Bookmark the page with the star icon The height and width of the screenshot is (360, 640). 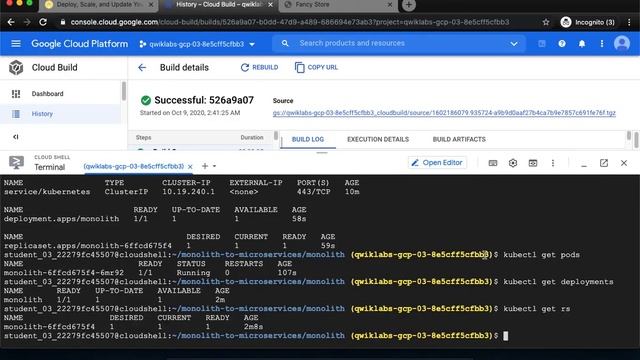tap(546, 22)
